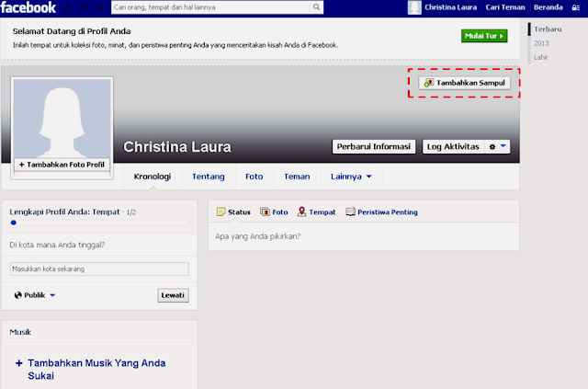Click Mulai Tur green button
The image size is (588, 389).
click(x=484, y=36)
